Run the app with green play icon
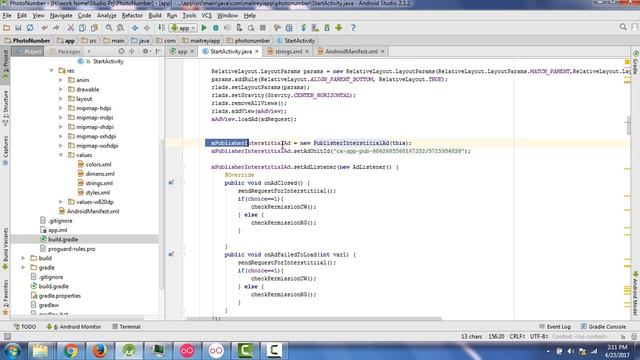 (x=204, y=28)
